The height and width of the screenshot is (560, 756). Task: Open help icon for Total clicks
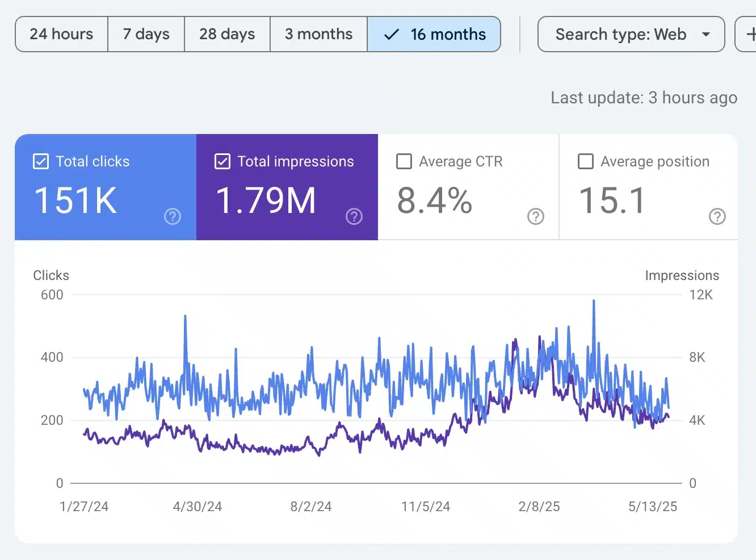(173, 216)
